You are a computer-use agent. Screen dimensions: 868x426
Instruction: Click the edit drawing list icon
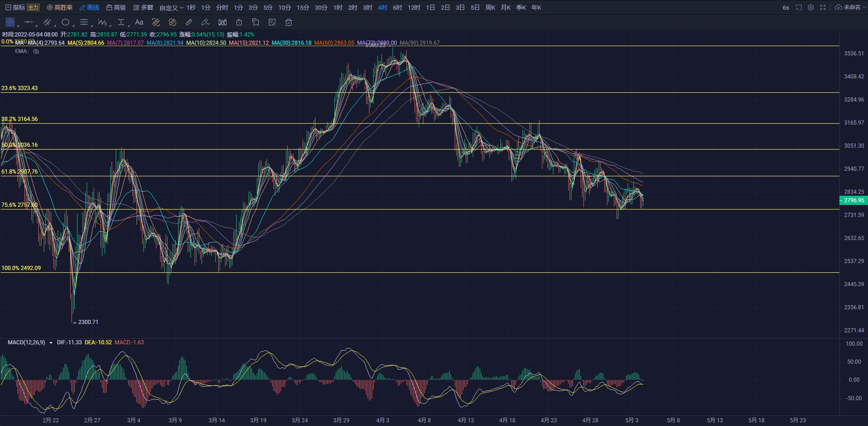(272, 22)
